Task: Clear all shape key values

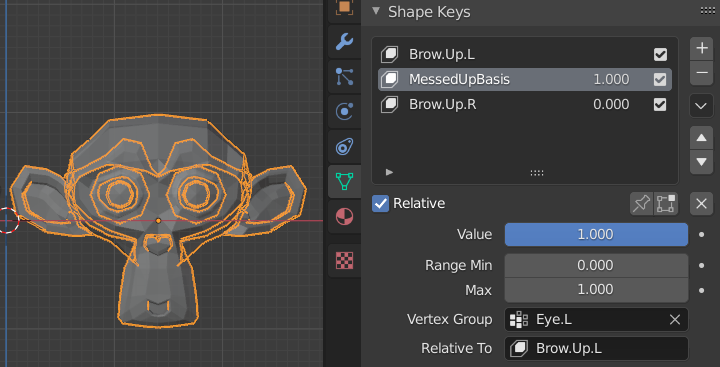Action: 702,203
